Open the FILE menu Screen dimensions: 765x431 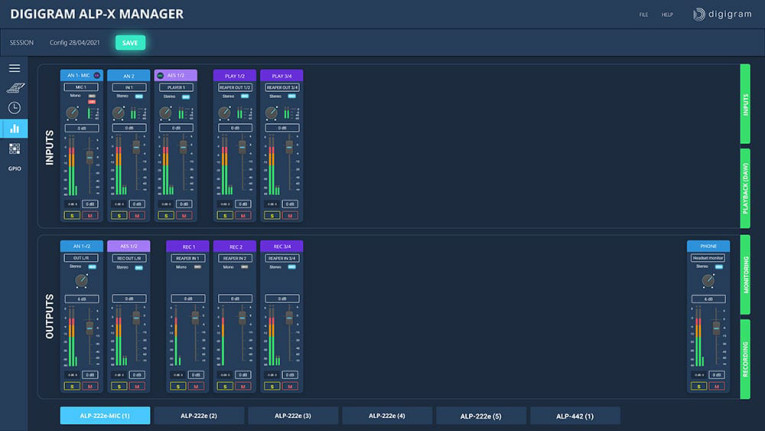644,15
